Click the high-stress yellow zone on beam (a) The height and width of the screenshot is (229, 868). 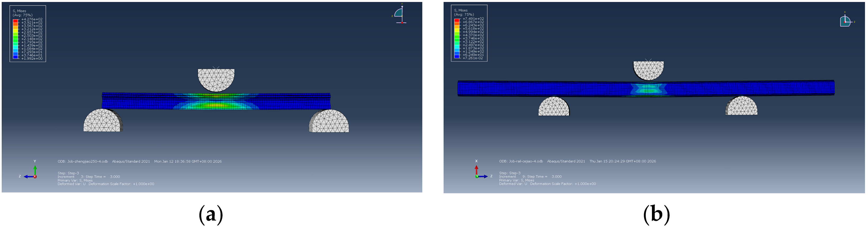[x=216, y=105]
